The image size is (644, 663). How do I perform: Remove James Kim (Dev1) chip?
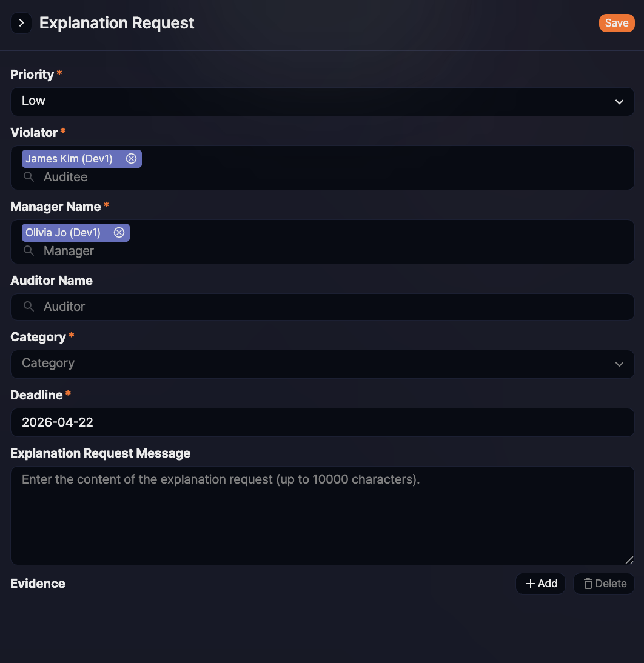tap(132, 159)
